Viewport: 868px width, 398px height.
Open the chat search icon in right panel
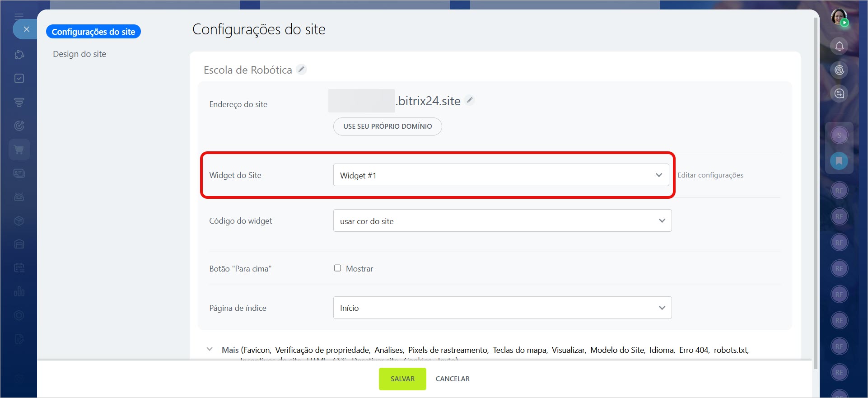click(839, 94)
